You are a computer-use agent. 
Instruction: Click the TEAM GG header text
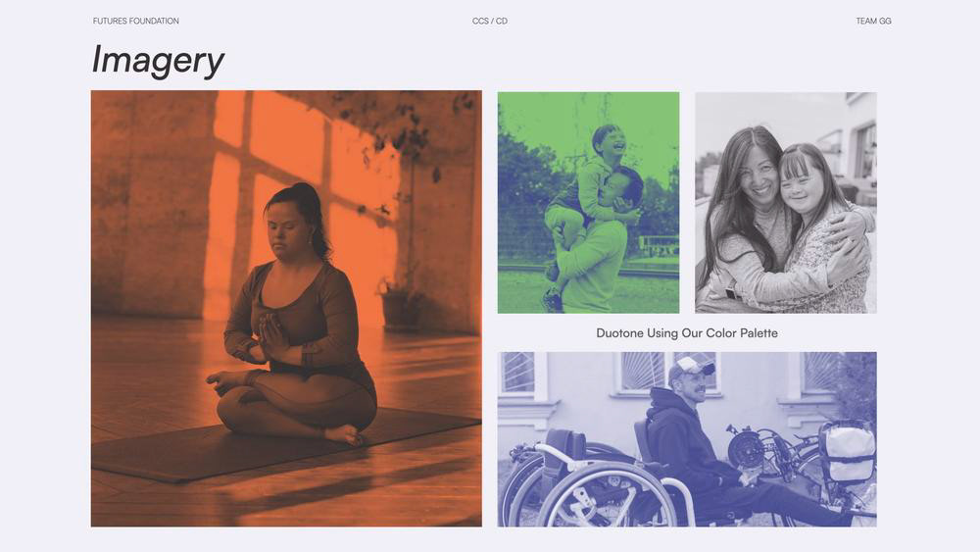(873, 22)
